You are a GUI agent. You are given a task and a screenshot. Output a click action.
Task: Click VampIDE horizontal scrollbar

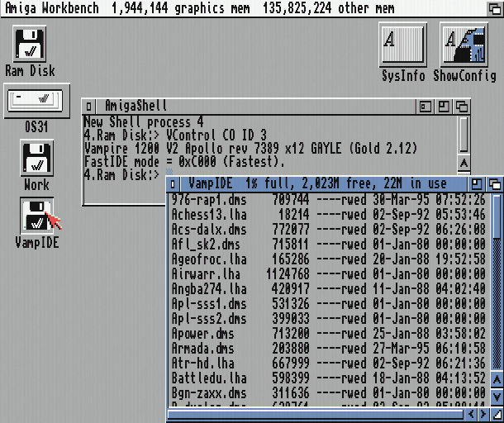pyautogui.click(x=316, y=414)
